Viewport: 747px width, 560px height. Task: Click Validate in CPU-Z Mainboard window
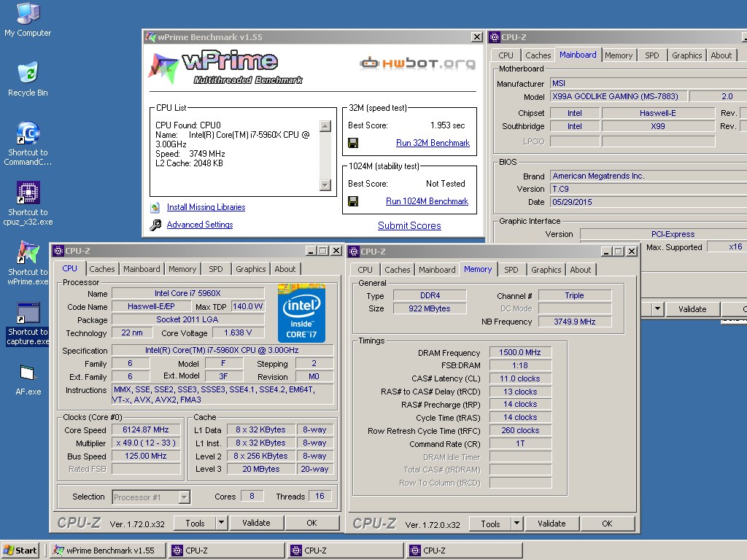(692, 309)
